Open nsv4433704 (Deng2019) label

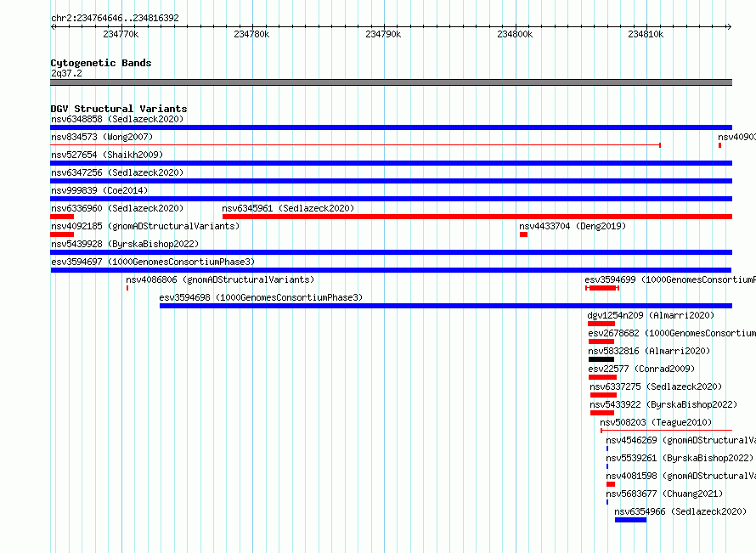click(x=573, y=226)
